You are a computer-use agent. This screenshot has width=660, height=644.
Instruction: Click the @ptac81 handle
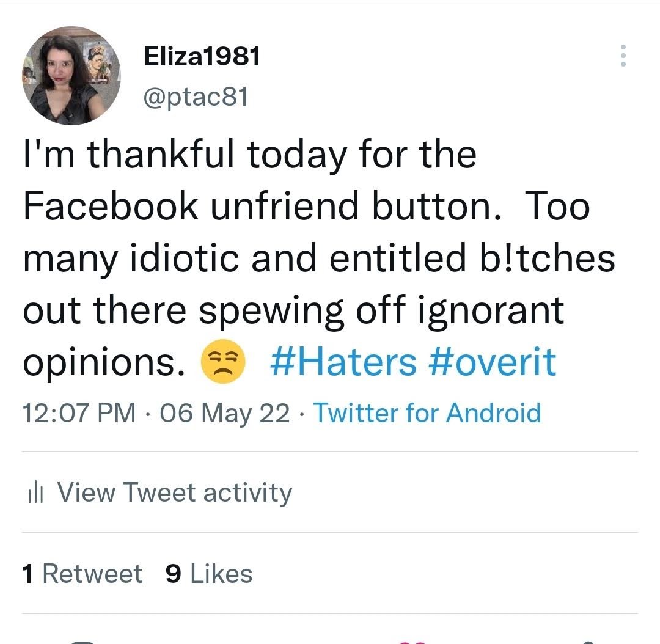click(x=196, y=97)
